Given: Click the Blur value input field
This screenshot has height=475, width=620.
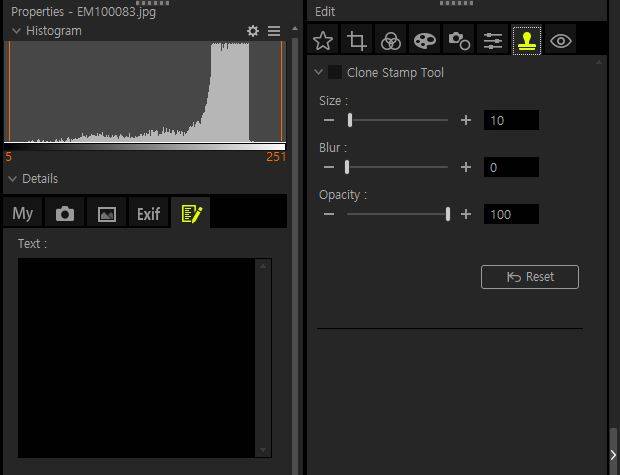Looking at the screenshot, I should point(511,167).
